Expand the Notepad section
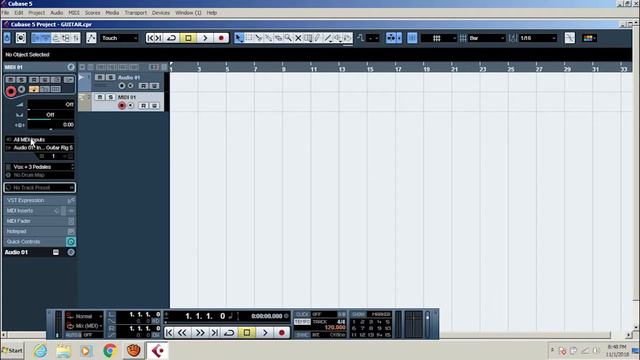The width and height of the screenshot is (640, 360). tap(40, 231)
